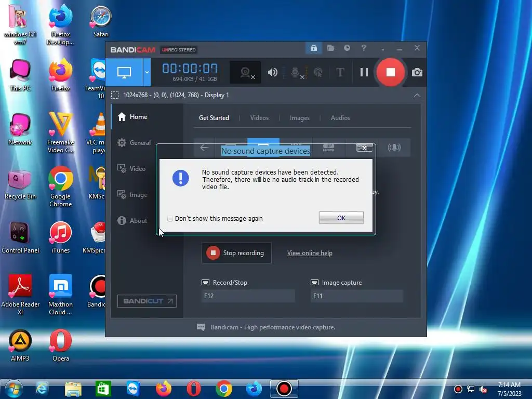This screenshot has width=532, height=399.
Task: Switch to the Videos tab
Action: (259, 118)
